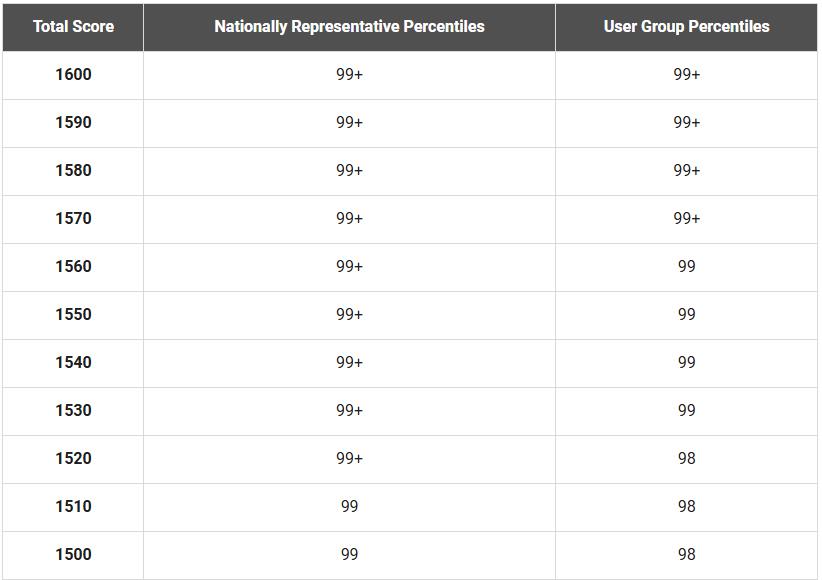Click national percentile 99 for score 1510
The image size is (822, 580).
click(349, 506)
